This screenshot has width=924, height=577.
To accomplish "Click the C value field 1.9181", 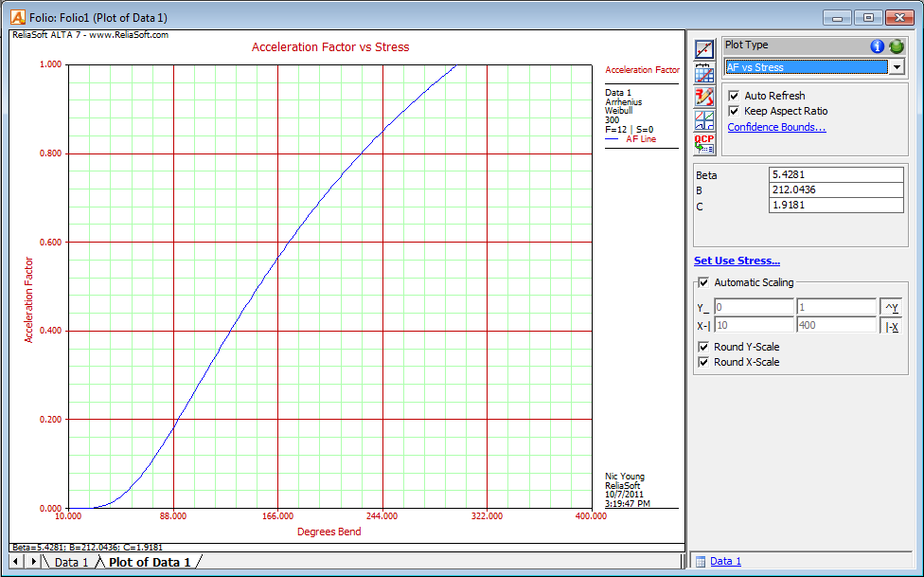I will (x=836, y=206).
